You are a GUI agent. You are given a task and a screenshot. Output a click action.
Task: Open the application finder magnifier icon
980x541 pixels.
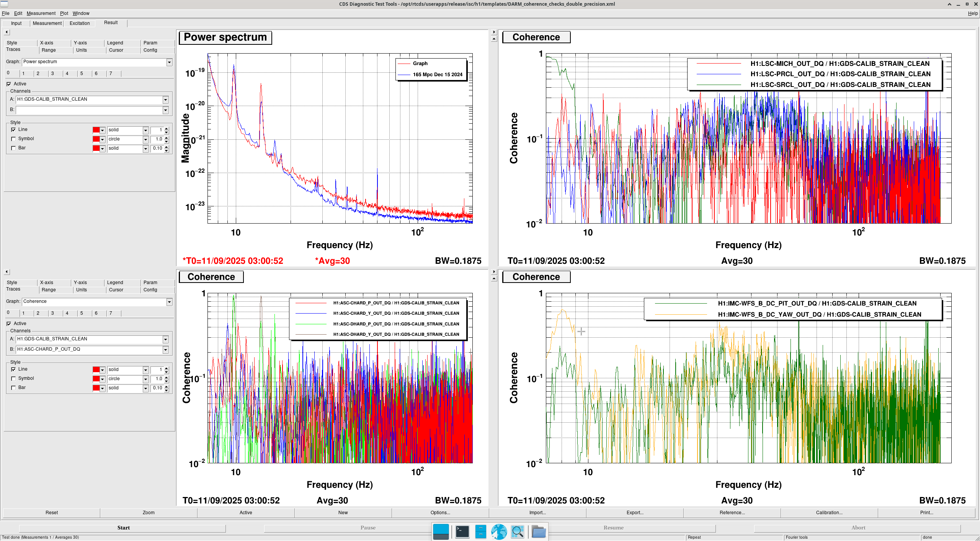pos(517,531)
